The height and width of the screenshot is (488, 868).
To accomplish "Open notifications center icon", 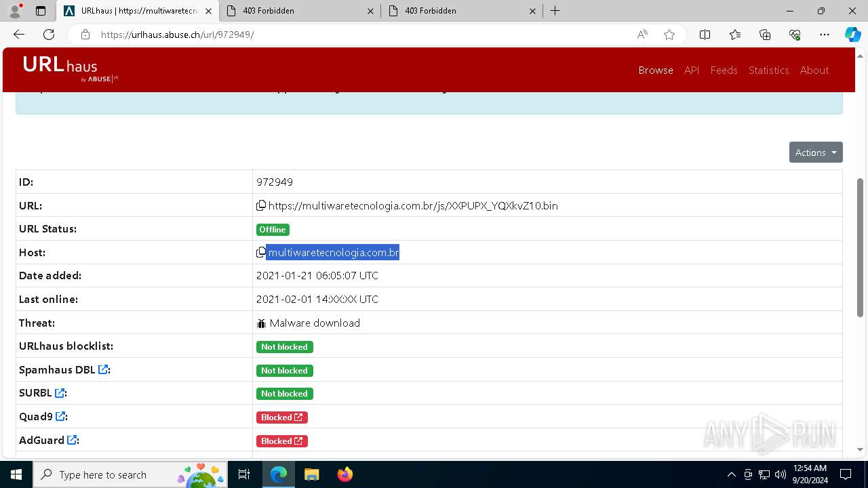I will click(x=846, y=474).
